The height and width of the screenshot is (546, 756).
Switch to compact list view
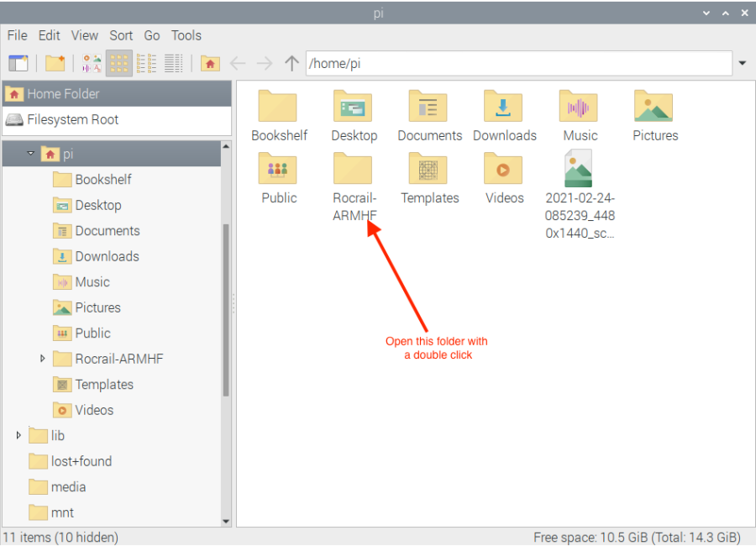[x=146, y=63]
